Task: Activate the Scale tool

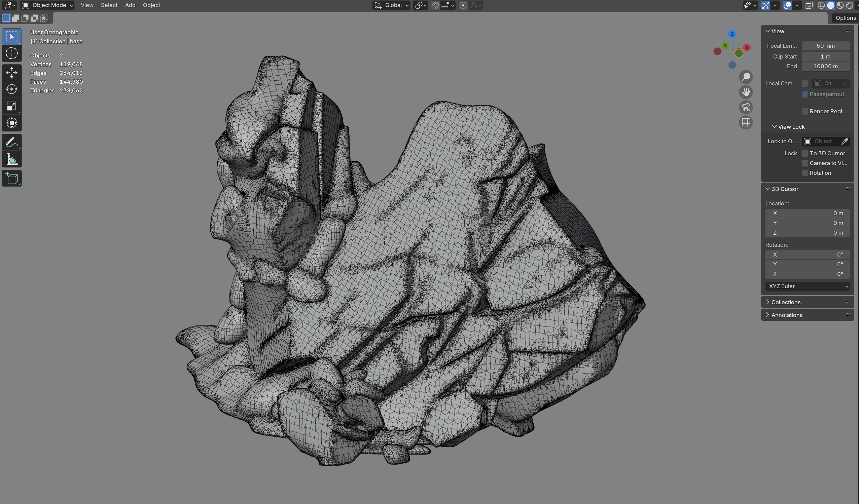Action: [x=11, y=106]
